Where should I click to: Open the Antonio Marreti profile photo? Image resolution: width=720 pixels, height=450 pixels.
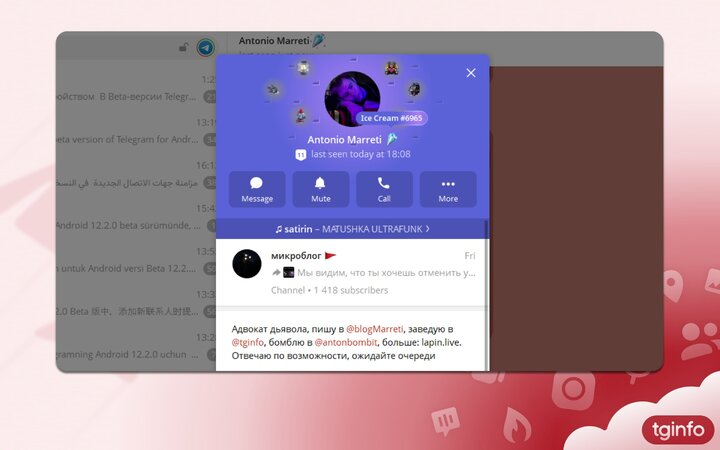point(352,98)
